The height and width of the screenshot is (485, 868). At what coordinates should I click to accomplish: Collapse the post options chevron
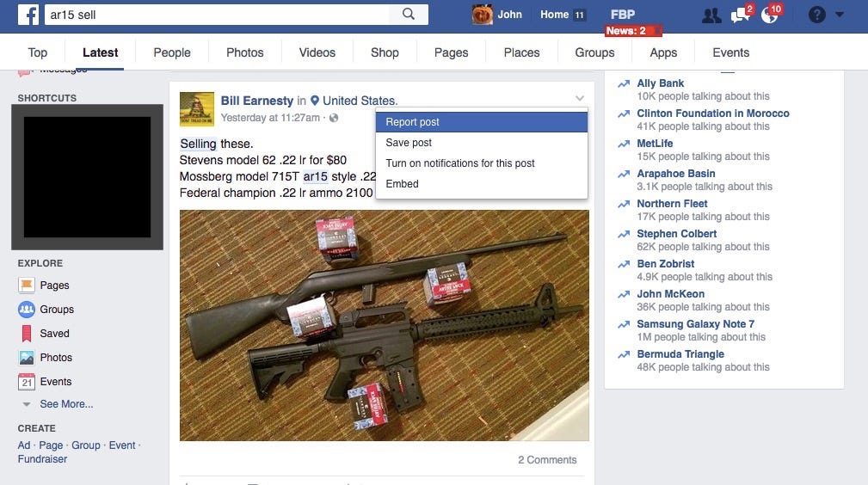(580, 99)
